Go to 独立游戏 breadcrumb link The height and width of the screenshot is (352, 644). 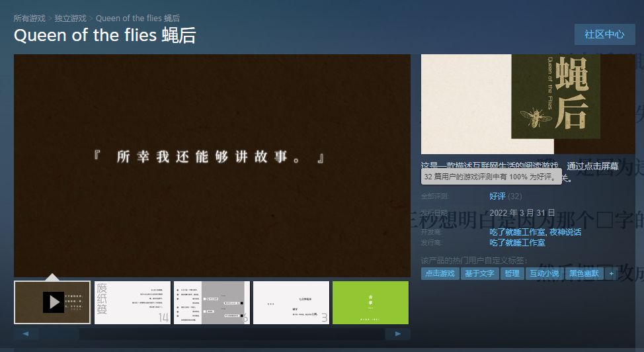[x=70, y=18]
